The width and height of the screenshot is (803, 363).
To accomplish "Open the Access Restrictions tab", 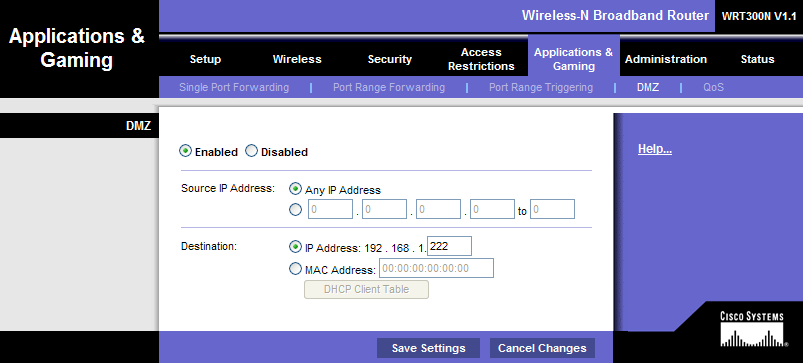I will [481, 59].
